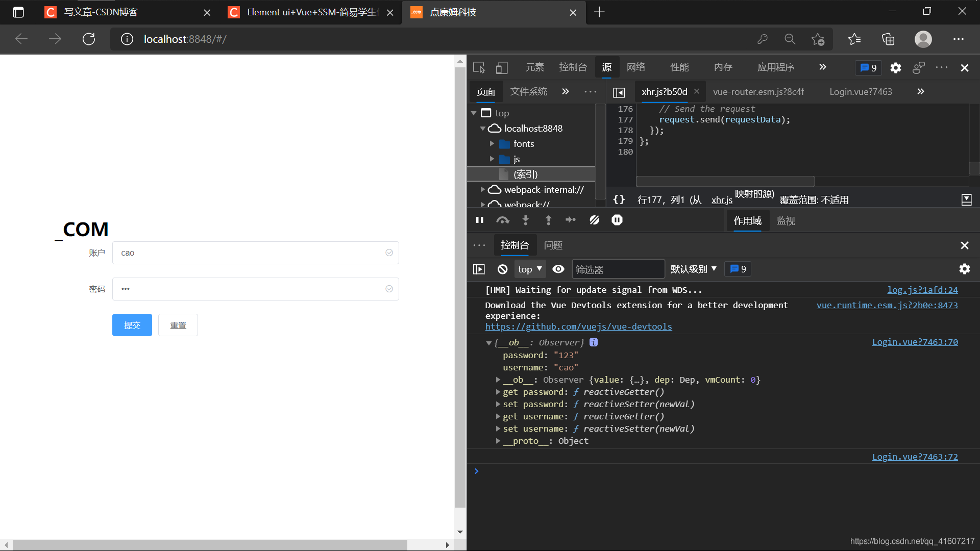Open the default log levels dropdown
The height and width of the screenshot is (551, 980).
(693, 269)
